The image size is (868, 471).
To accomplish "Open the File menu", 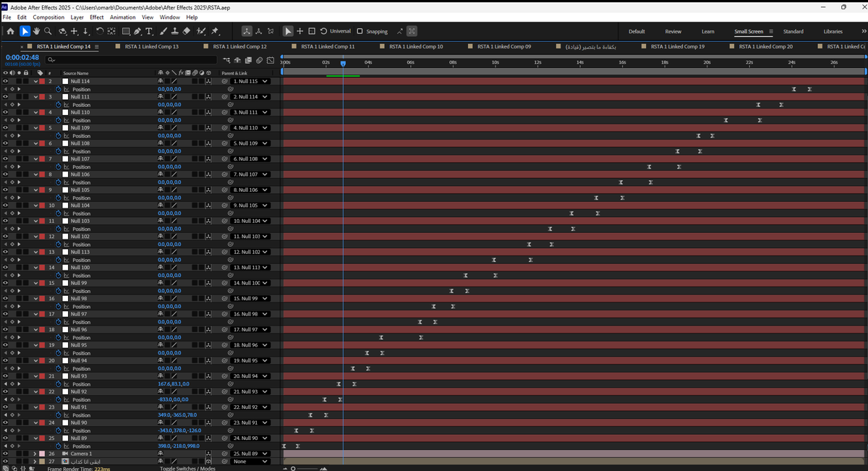I will [x=7, y=17].
